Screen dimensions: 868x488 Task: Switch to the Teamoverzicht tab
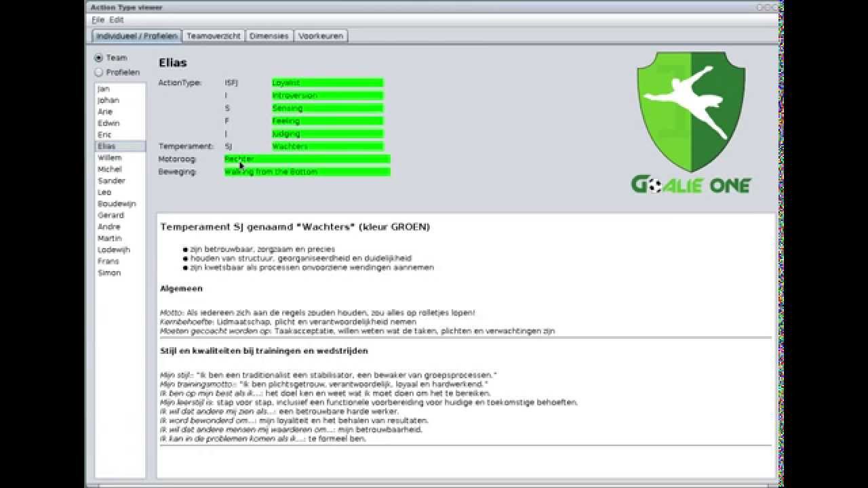click(x=214, y=36)
